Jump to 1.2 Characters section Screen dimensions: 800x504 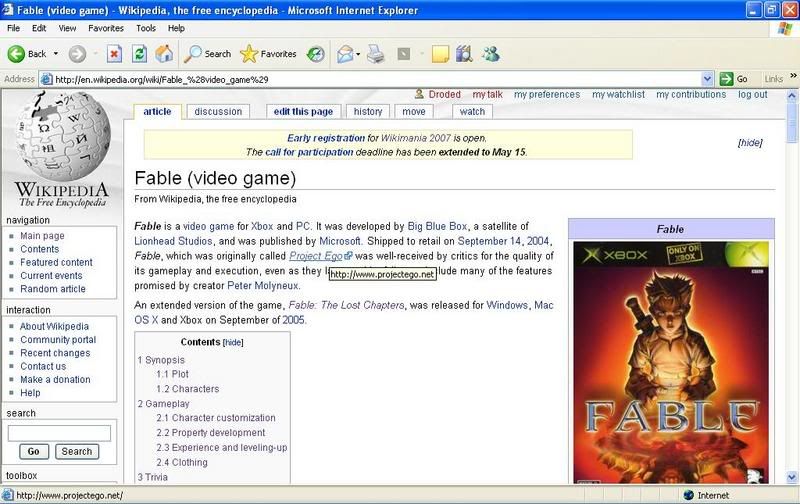(187, 389)
